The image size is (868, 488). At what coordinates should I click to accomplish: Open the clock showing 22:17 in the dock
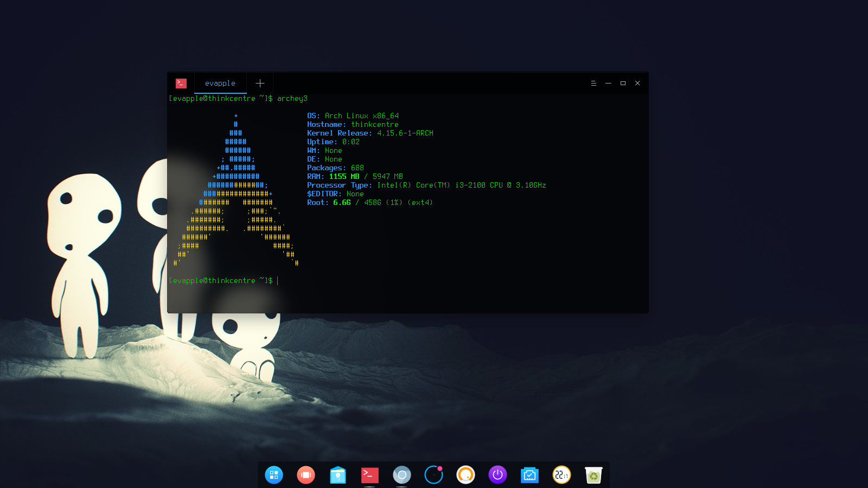pyautogui.click(x=561, y=475)
